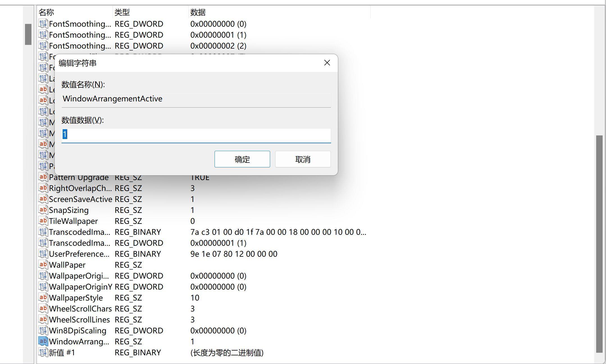Image resolution: width=606 pixels, height=364 pixels.
Task: Click the binary icon beside 新值 #1
Action: point(43,352)
